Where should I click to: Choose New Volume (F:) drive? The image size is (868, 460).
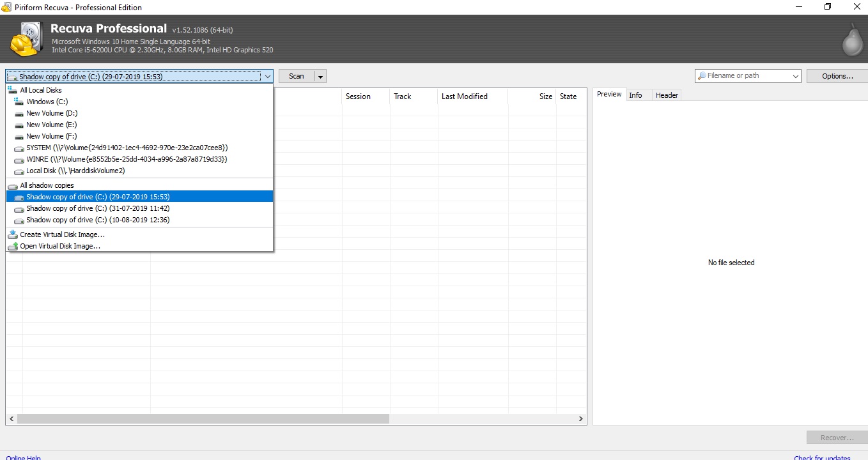pyautogui.click(x=139, y=136)
